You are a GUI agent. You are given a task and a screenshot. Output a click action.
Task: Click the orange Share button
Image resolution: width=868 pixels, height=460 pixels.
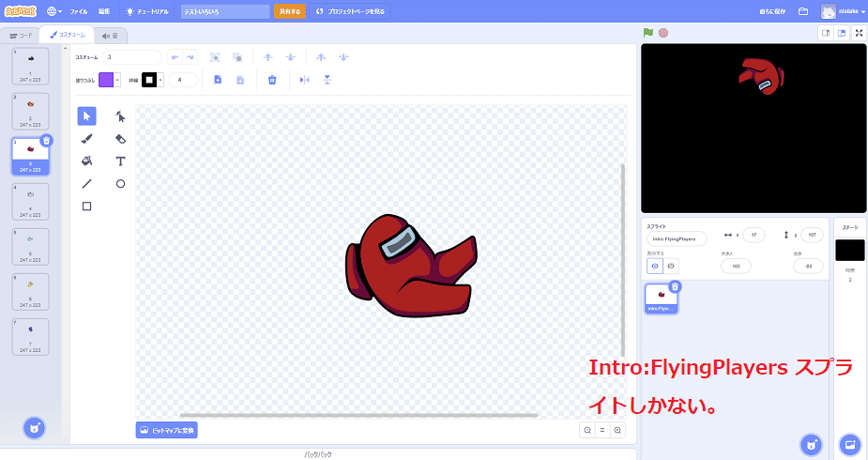pos(290,11)
